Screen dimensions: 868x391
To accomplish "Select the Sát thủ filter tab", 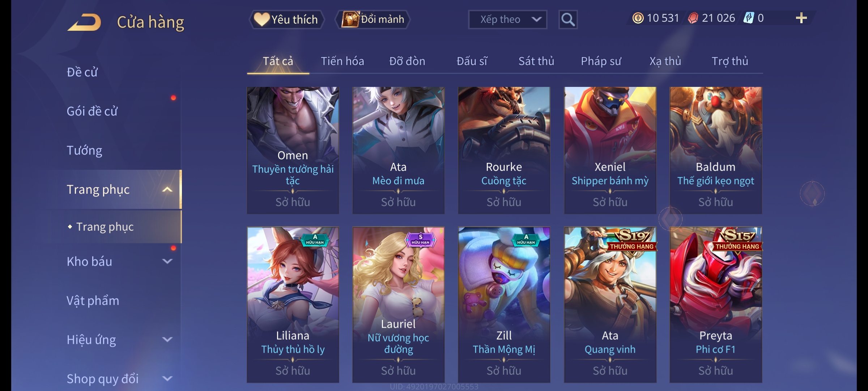I will [x=536, y=61].
